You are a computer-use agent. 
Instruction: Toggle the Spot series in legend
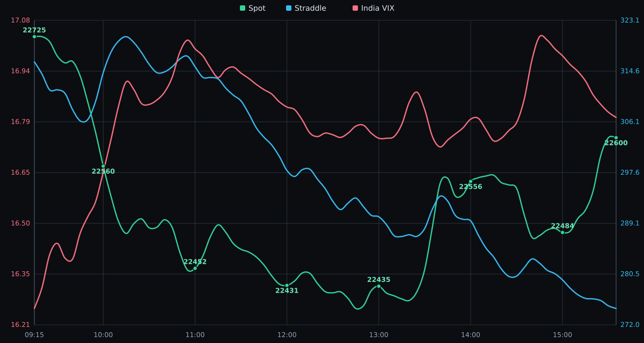pyautogui.click(x=252, y=8)
